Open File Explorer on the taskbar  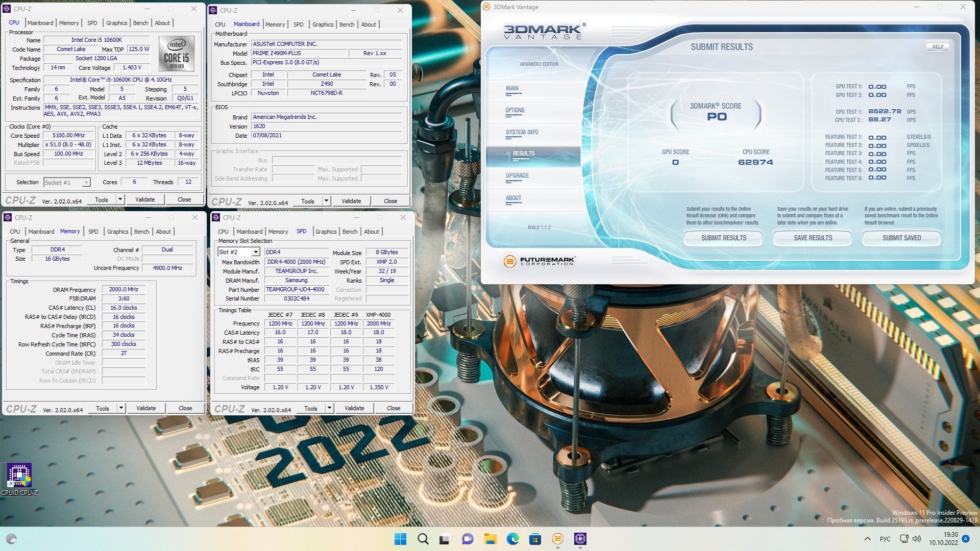491,539
